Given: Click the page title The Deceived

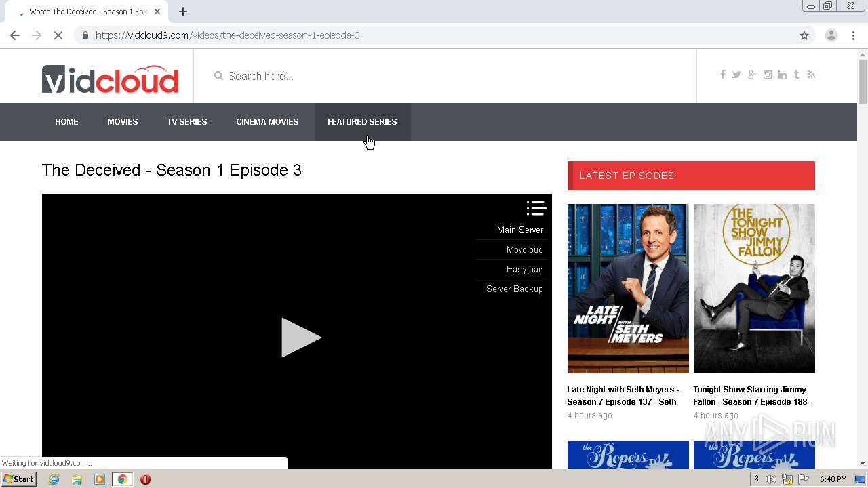Looking at the screenshot, I should (x=172, y=170).
